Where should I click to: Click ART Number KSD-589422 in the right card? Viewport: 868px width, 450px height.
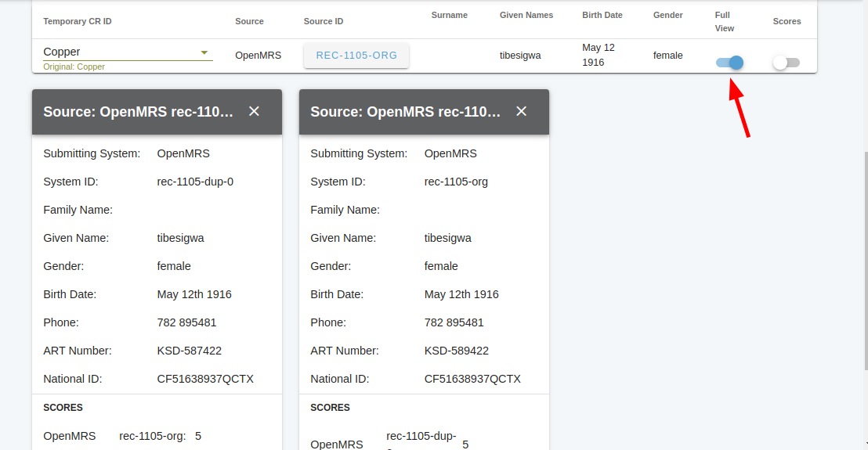click(456, 351)
